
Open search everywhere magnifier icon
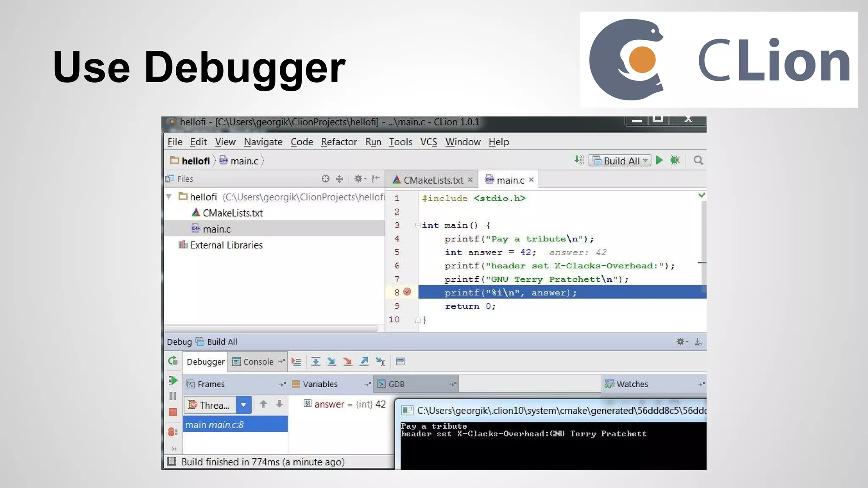pos(698,160)
